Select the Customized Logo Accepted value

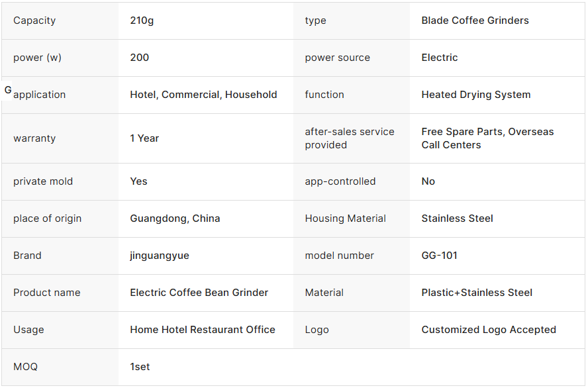point(489,330)
